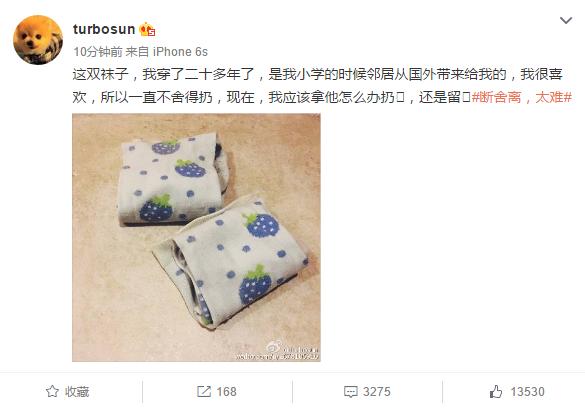Click the crown membership badge beside turbosun
This screenshot has width=585, height=410.
(147, 29)
